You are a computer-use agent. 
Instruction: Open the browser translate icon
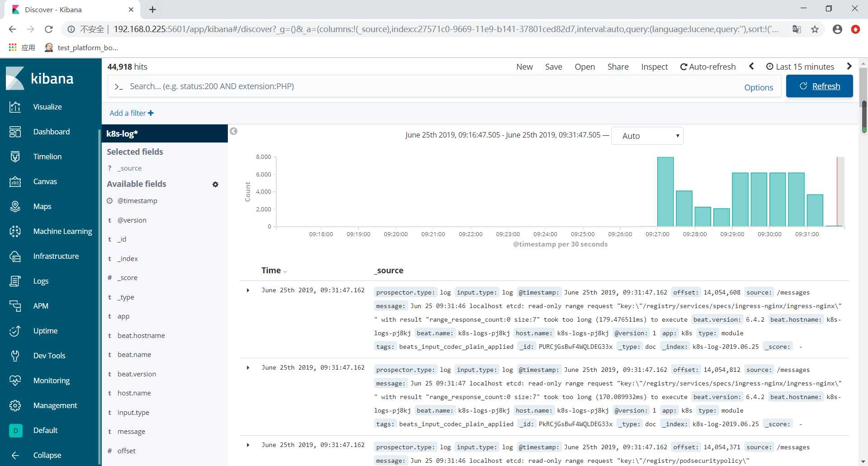(797, 29)
